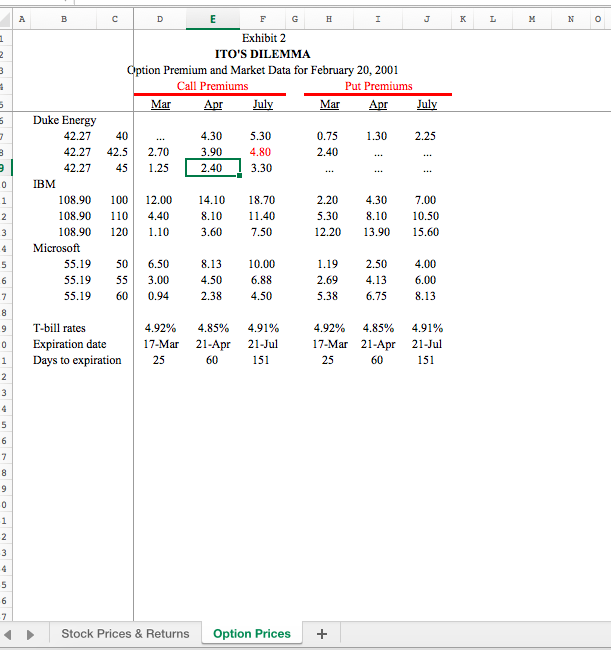Select Microsoft stock price 55.19 at strike 60

tap(78, 296)
